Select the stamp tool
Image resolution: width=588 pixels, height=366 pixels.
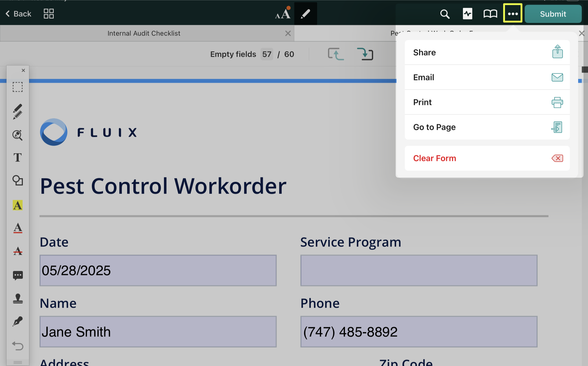pyautogui.click(x=18, y=299)
